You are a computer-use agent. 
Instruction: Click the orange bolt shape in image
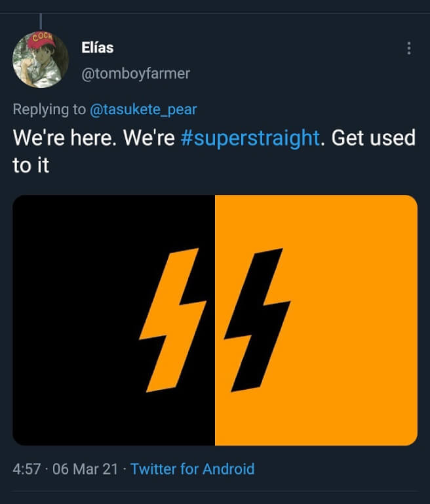(x=172, y=320)
